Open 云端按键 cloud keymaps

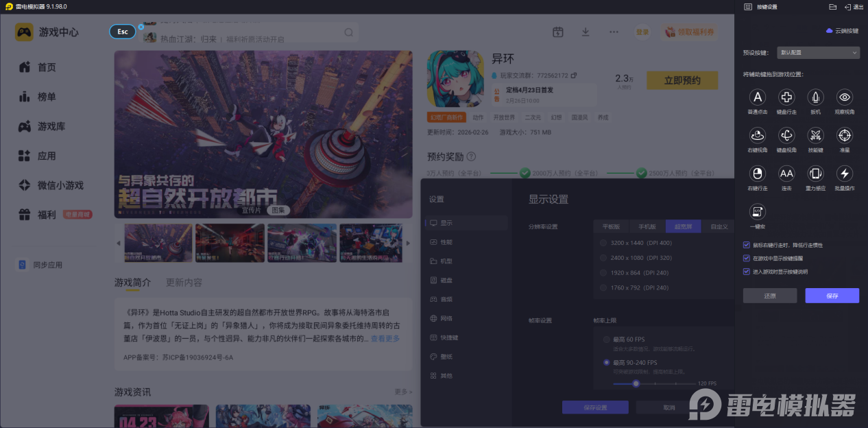(842, 31)
